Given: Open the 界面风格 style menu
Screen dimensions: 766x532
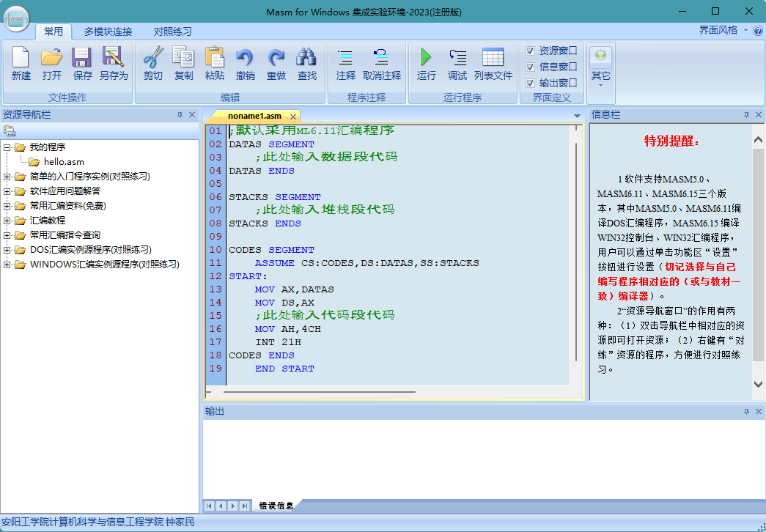Looking at the screenshot, I should tap(722, 30).
